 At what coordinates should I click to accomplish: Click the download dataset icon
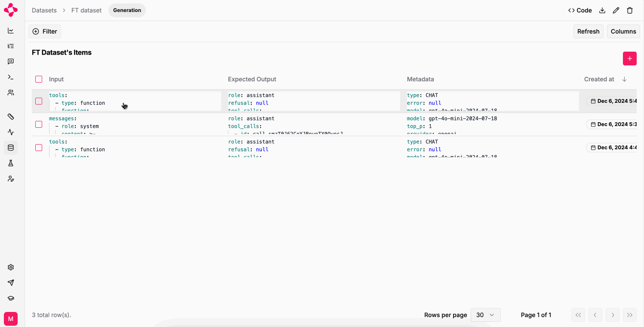pos(602,10)
